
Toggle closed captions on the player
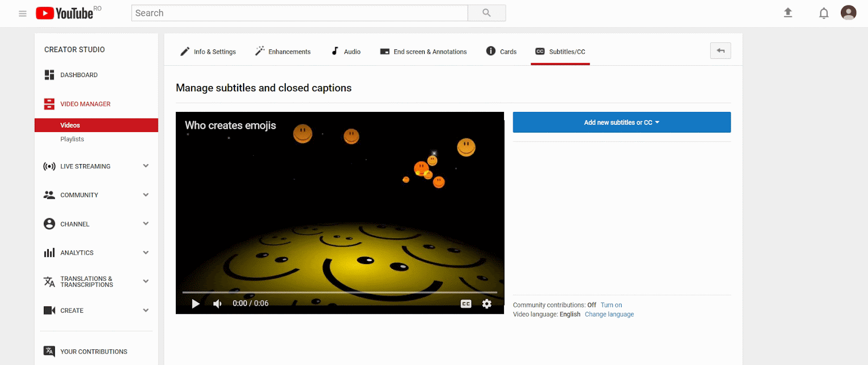click(465, 304)
